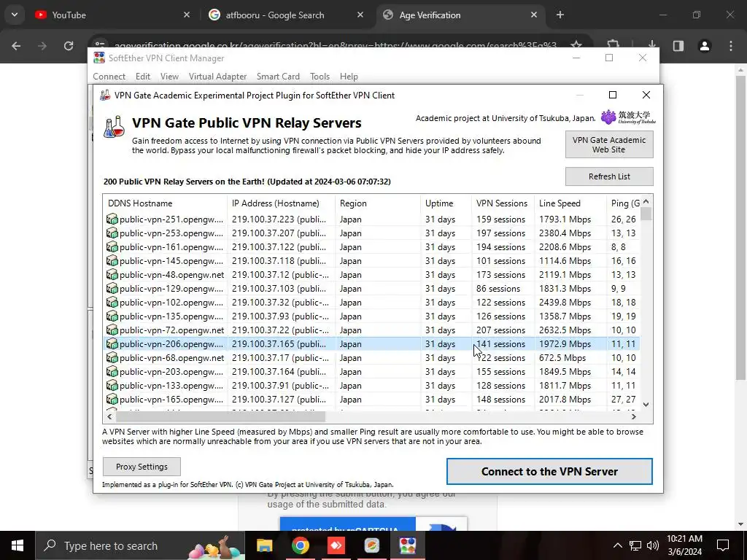Click the public-vpn-161 server icon
Screen dimensions: 747x560
tap(112, 246)
